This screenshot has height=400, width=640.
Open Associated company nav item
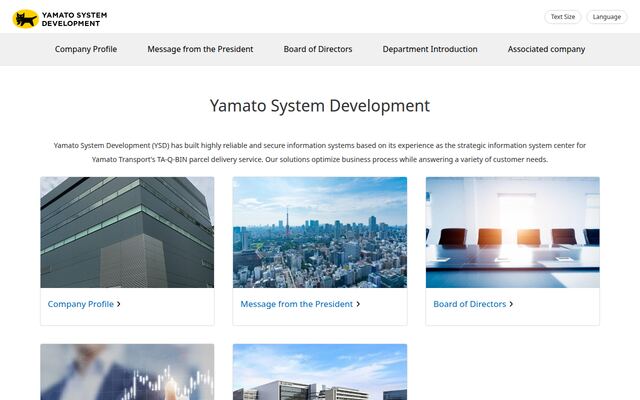click(x=546, y=49)
